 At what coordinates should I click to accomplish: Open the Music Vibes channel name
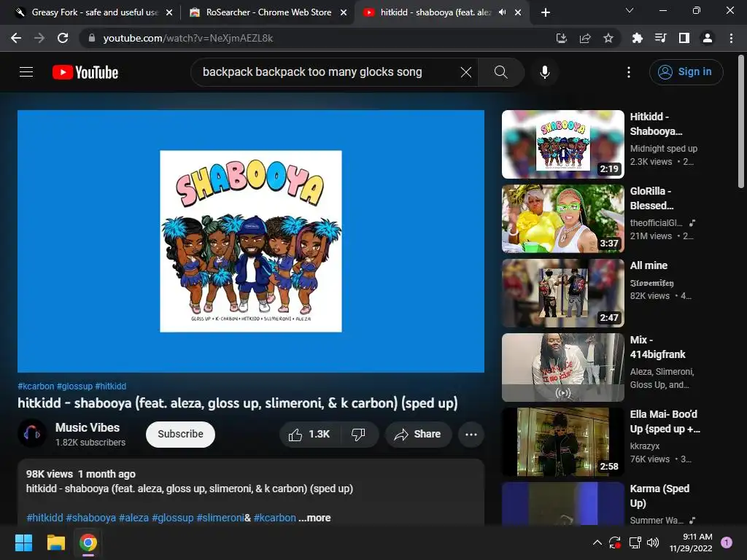click(88, 427)
